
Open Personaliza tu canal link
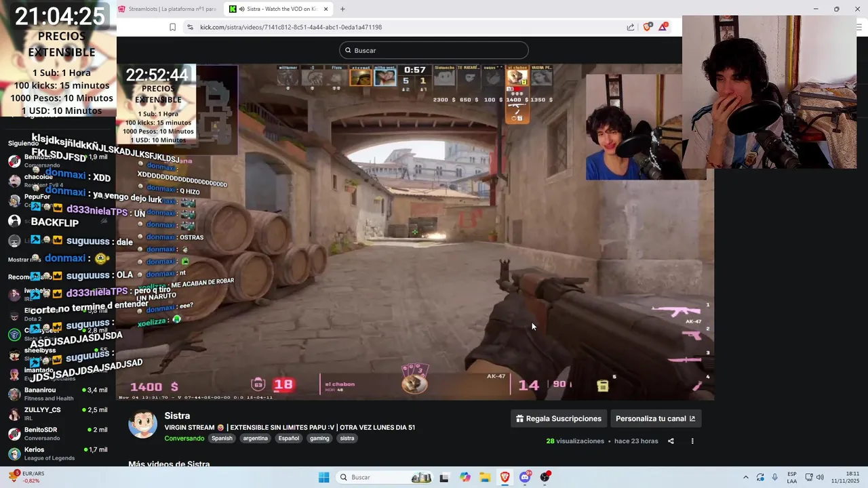pos(655,419)
